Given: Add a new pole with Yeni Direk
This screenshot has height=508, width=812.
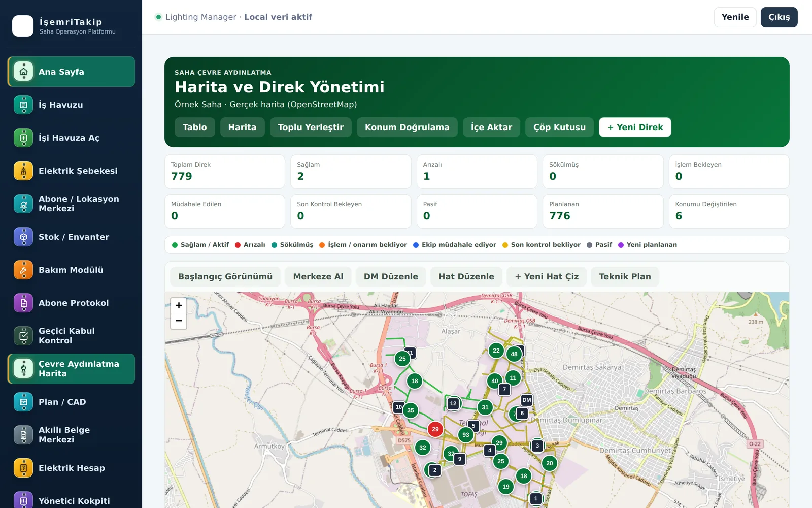Looking at the screenshot, I should (x=635, y=127).
